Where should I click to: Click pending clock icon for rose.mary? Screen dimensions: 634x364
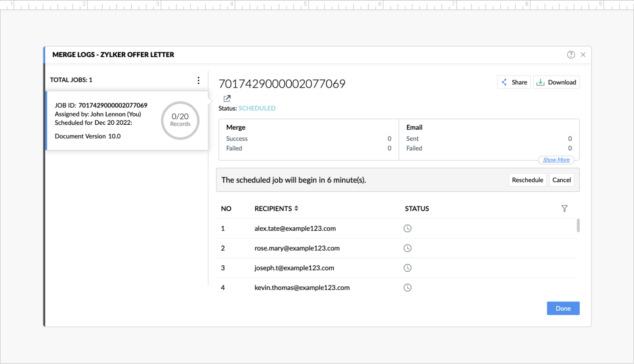pos(407,248)
